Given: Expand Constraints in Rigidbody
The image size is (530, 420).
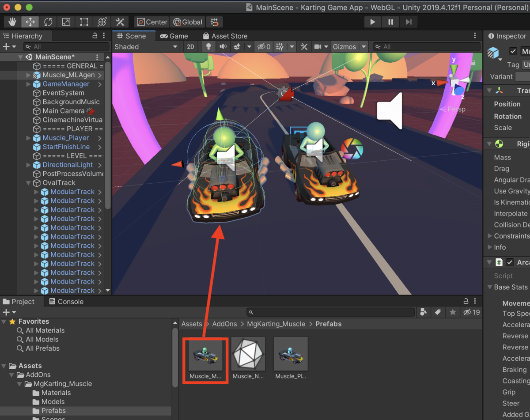Looking at the screenshot, I should click(x=489, y=236).
